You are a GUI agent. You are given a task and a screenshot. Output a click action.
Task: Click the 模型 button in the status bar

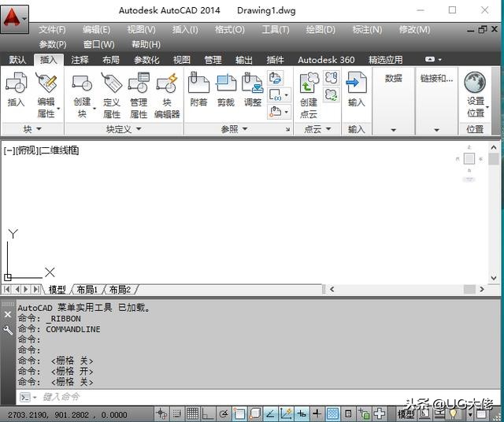tap(406, 414)
